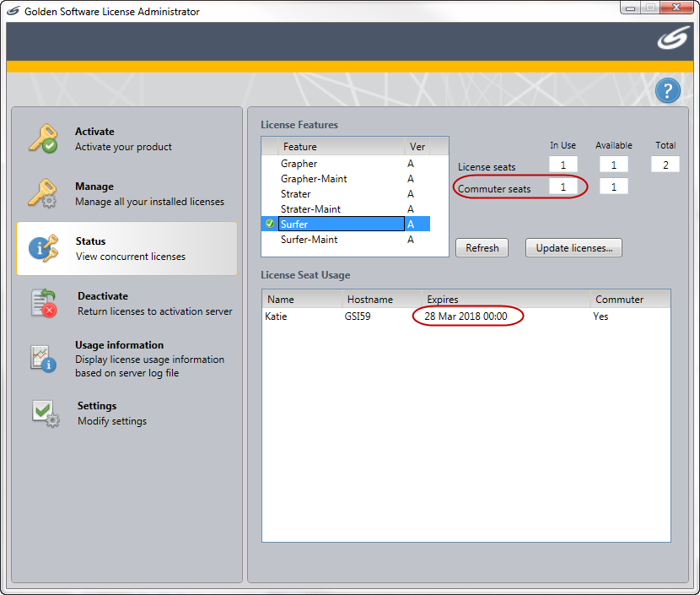Open help with the blue question mark

[667, 90]
